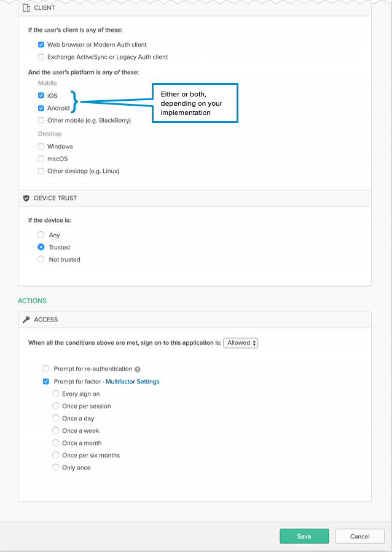Open the Multifactor Settings link
392x552 pixels.
point(132,382)
